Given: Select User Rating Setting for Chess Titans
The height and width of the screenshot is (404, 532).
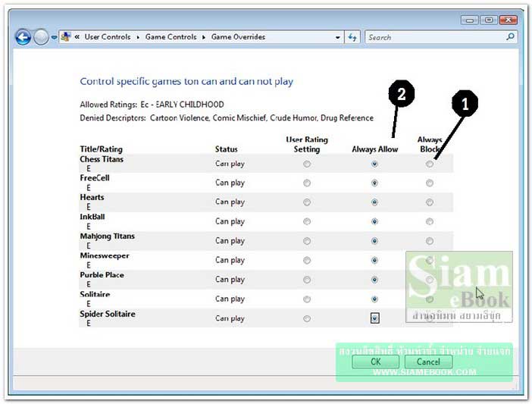Looking at the screenshot, I should point(307,164).
